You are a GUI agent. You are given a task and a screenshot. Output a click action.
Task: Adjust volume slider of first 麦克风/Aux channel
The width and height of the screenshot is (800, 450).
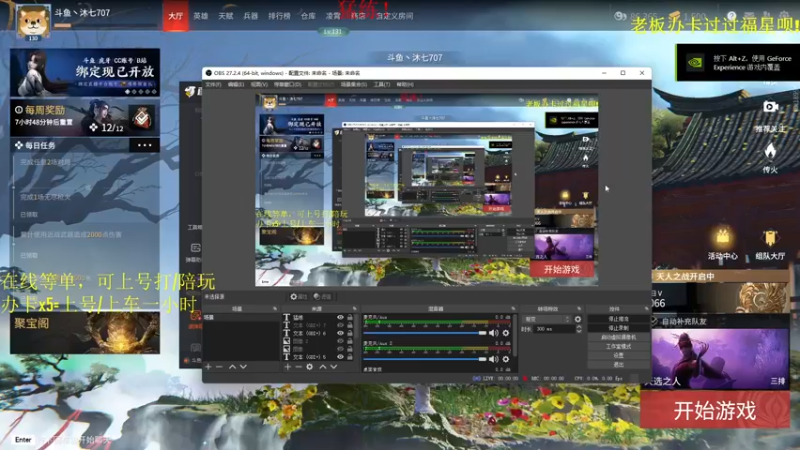(x=425, y=333)
